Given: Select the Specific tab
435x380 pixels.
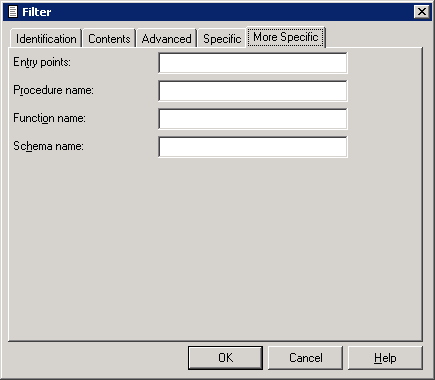Looking at the screenshot, I should [x=222, y=39].
